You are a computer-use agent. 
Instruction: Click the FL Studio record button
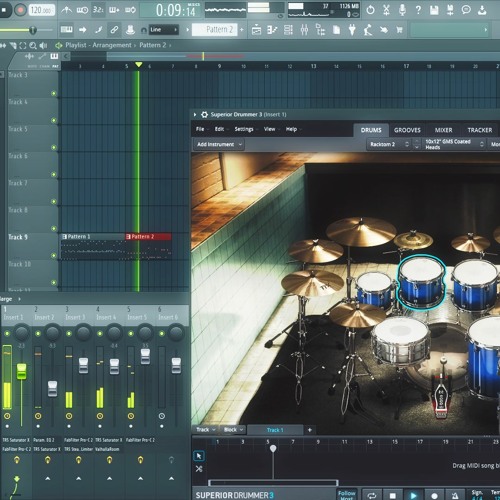pos(20,10)
